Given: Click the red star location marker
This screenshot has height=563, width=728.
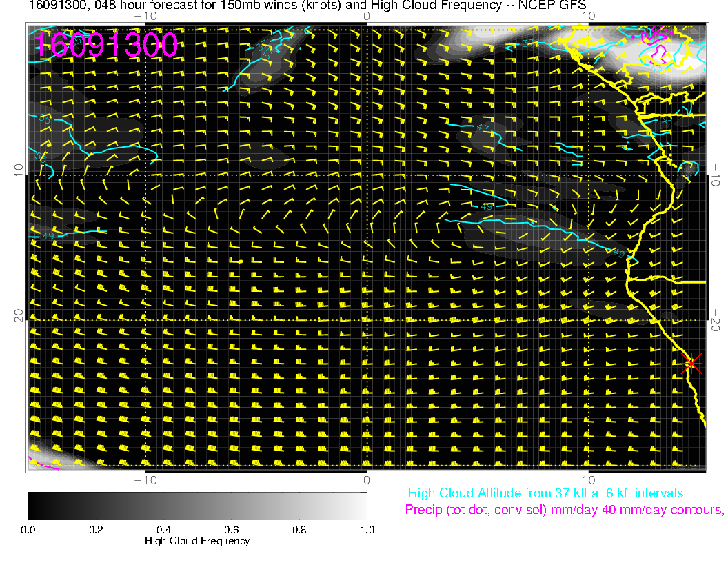Looking at the screenshot, I should tap(691, 363).
